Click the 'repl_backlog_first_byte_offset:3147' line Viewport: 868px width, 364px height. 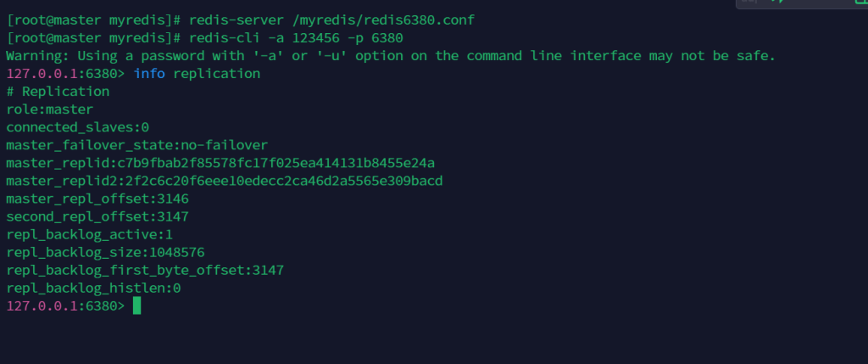[x=144, y=270]
